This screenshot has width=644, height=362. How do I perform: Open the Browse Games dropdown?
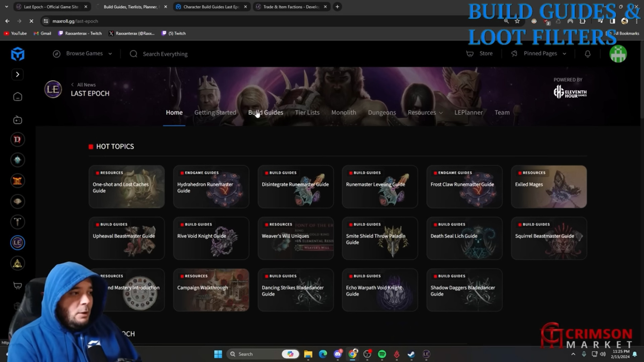(x=83, y=54)
